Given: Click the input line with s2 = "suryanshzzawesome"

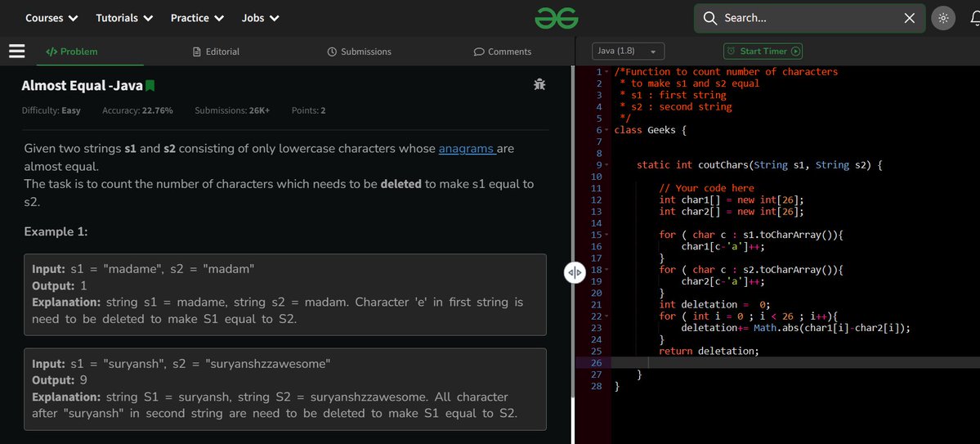Looking at the screenshot, I should pyautogui.click(x=181, y=363).
